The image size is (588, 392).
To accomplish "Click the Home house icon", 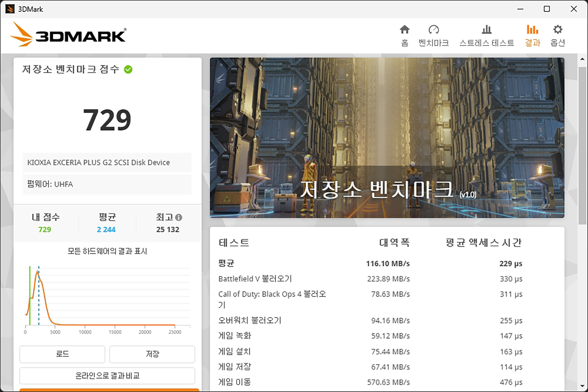I will (405, 30).
